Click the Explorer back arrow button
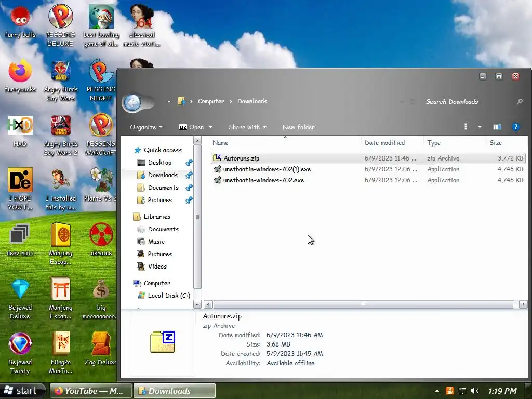 click(x=132, y=102)
